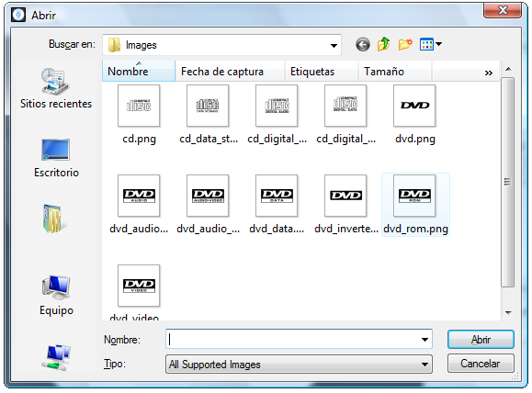The height and width of the screenshot is (393, 532).
Task: Open Sitios recientes in sidebar
Action: tap(56, 89)
